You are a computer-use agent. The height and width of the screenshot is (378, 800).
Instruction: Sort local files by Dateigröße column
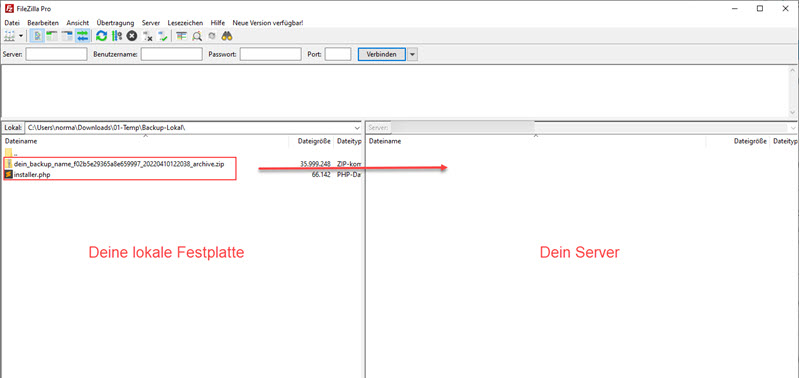click(x=312, y=141)
